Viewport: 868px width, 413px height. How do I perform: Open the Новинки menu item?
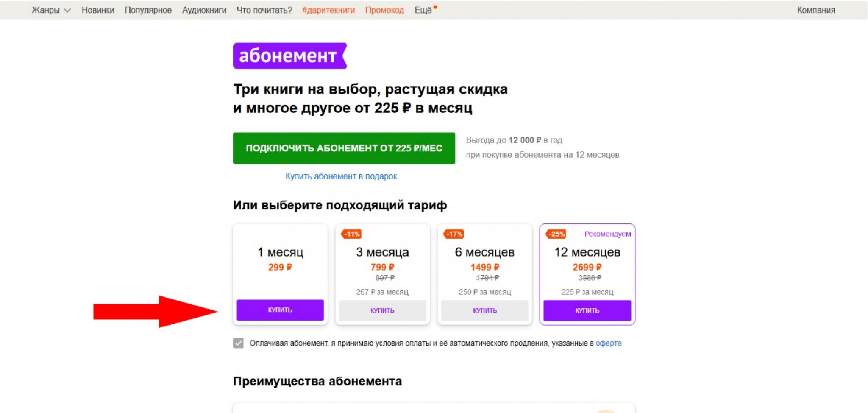pos(98,10)
